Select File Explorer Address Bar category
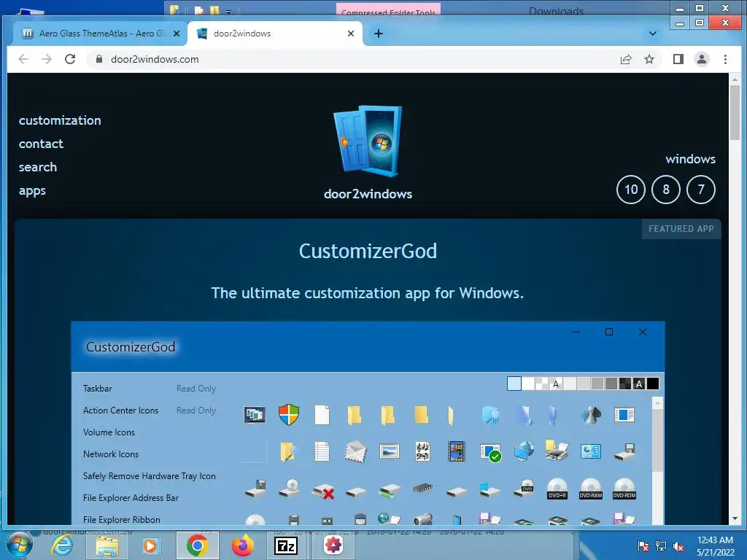The image size is (747, 560). coord(131,498)
